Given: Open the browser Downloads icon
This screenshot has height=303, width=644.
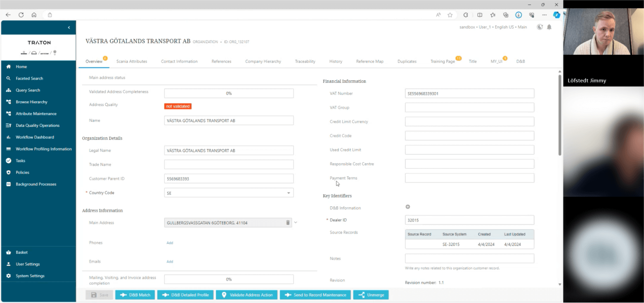Looking at the screenshot, I should [519, 15].
